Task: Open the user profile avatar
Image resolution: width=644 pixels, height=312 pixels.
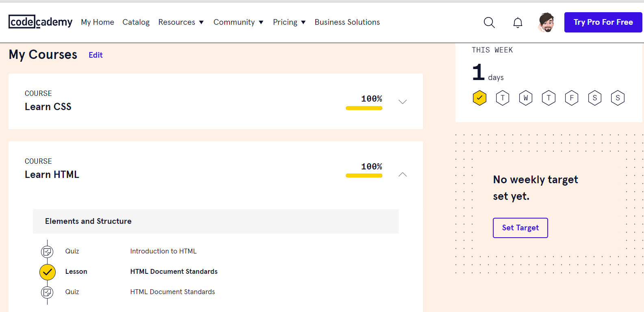Action: click(546, 22)
